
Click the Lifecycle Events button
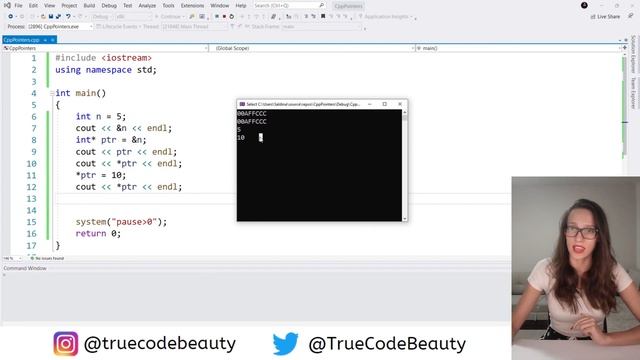117,27
